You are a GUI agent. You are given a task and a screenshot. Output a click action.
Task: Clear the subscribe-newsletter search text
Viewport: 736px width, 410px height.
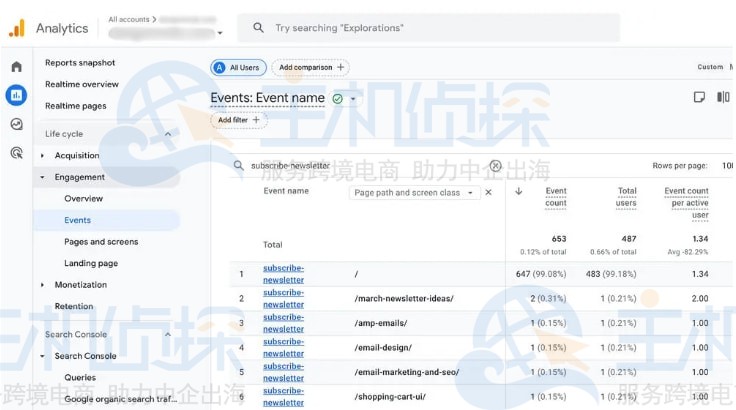click(495, 165)
